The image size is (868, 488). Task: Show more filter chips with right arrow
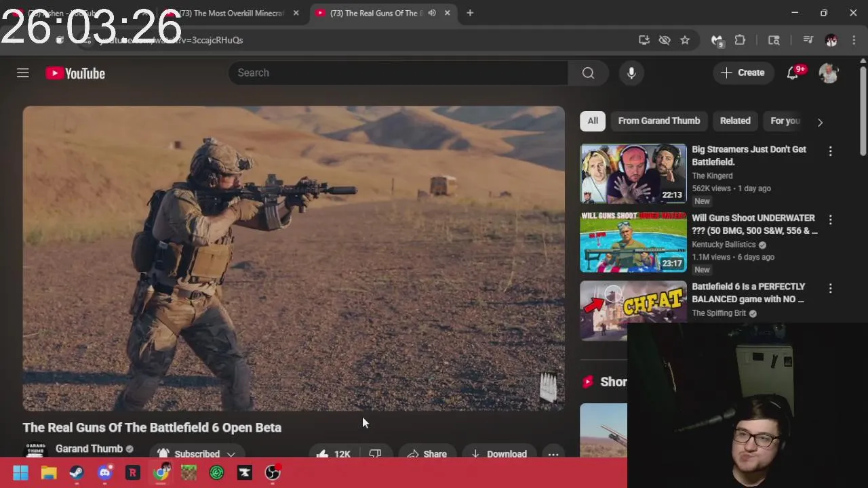(820, 122)
